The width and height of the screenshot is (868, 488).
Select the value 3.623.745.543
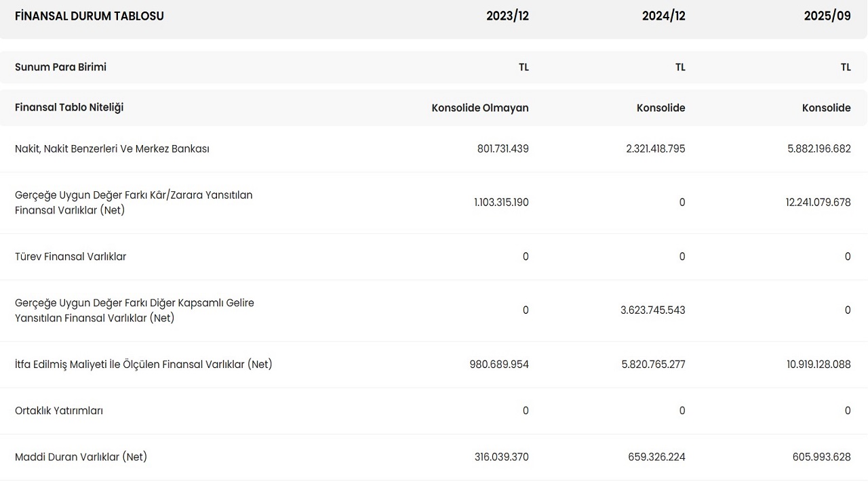point(652,310)
